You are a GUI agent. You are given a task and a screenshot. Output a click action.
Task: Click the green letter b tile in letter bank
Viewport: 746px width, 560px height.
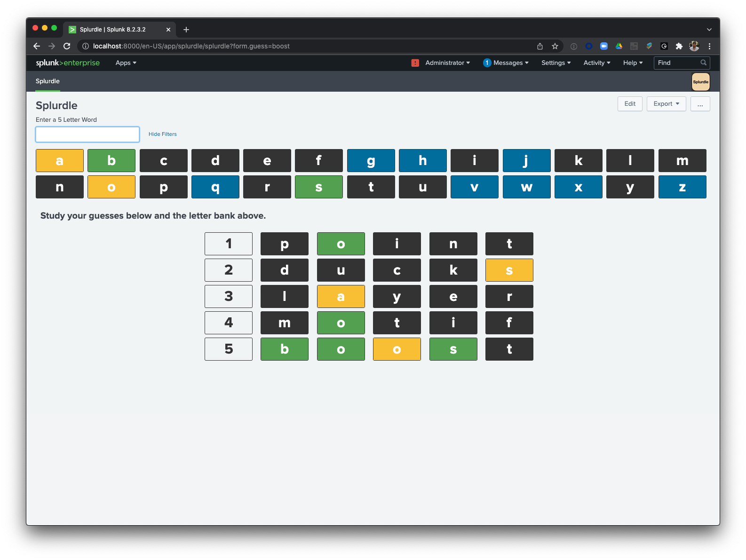pyautogui.click(x=111, y=161)
